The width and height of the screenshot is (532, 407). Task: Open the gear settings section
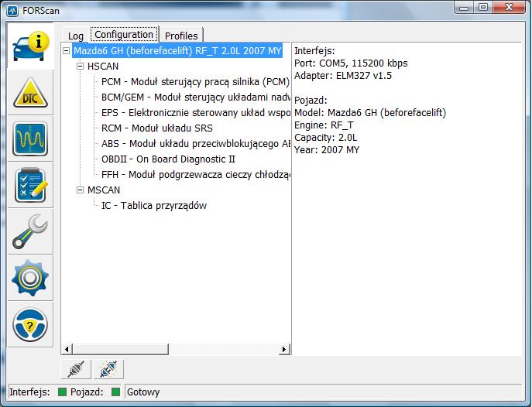tap(30, 277)
